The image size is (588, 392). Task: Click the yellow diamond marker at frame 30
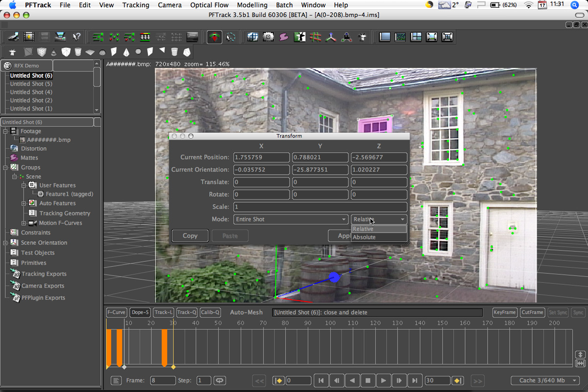[173, 367]
